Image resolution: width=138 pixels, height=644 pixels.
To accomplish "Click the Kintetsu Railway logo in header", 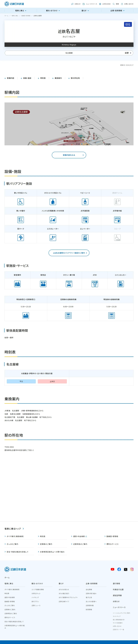I will tap(14, 4).
